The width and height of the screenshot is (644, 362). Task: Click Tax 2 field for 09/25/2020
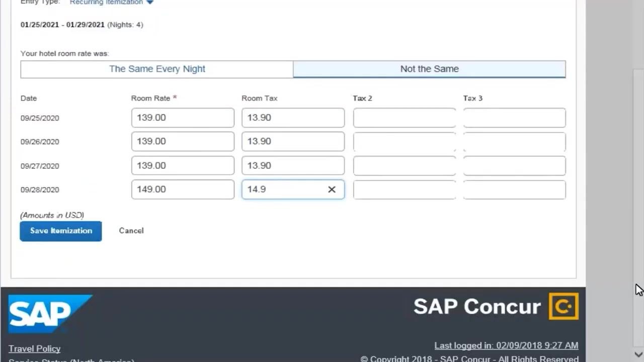pyautogui.click(x=405, y=118)
